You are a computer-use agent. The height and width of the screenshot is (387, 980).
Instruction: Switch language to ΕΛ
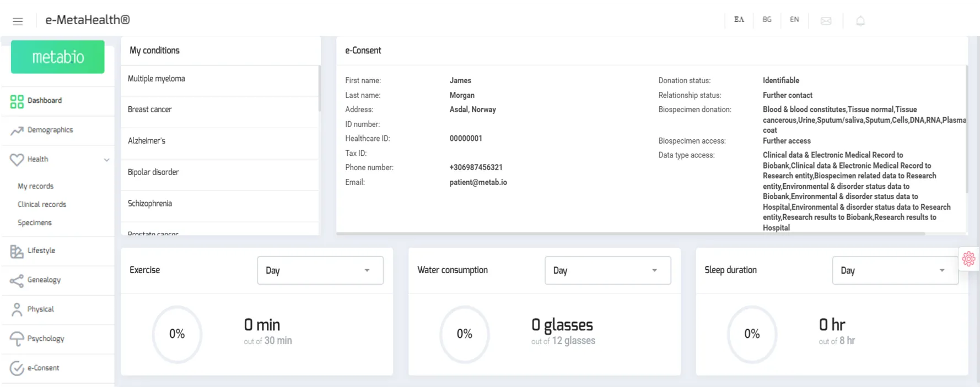pos(739,19)
